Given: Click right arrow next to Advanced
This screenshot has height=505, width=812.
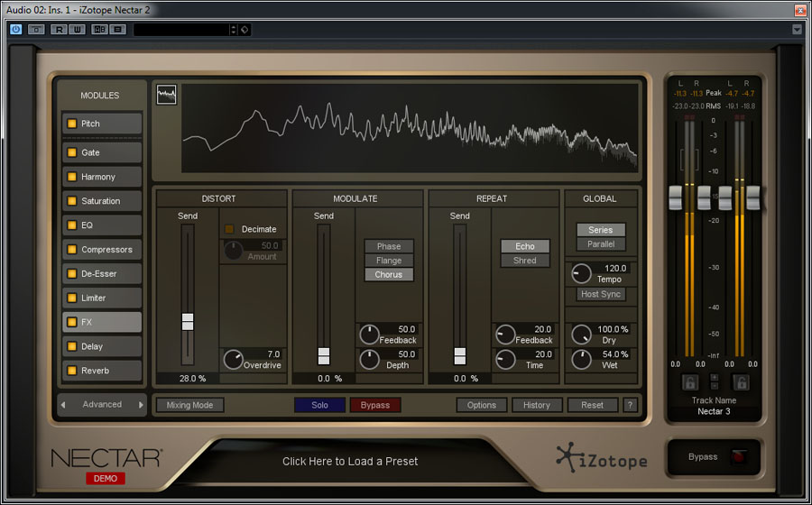Looking at the screenshot, I should (x=141, y=405).
